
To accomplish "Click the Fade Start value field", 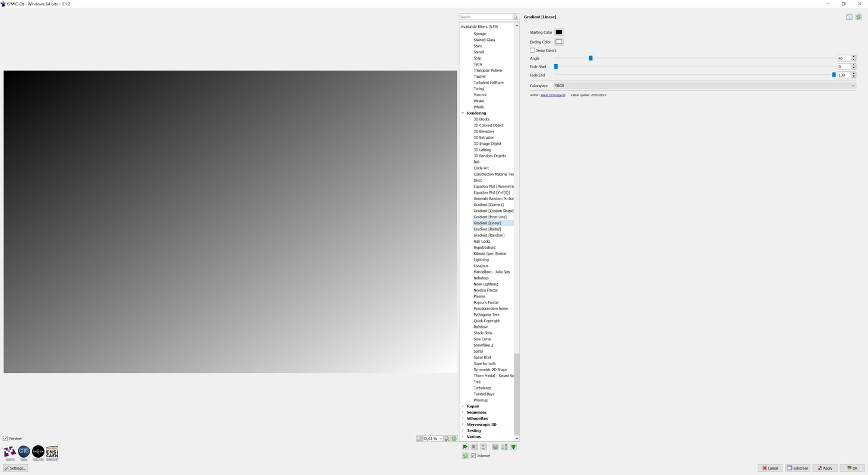I will (x=844, y=66).
